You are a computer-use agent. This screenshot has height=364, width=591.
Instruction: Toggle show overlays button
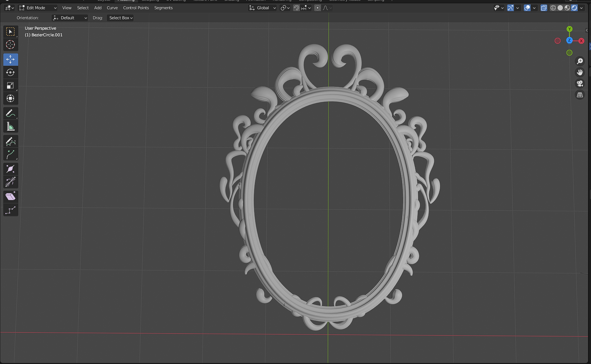527,8
